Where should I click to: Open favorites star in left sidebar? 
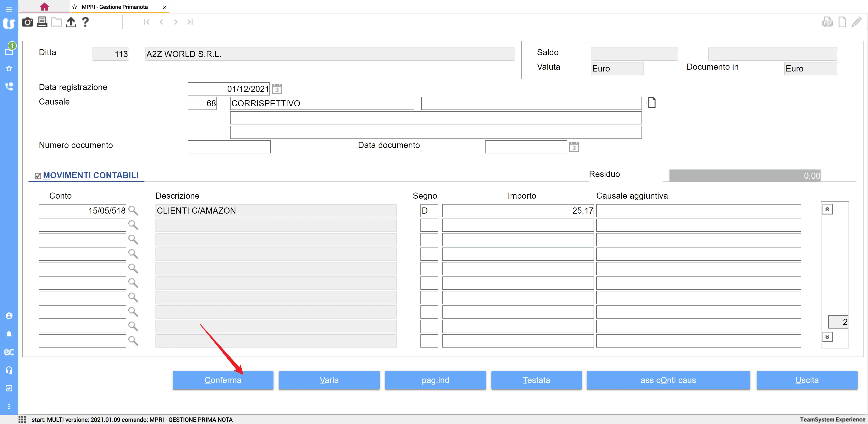[x=9, y=69]
